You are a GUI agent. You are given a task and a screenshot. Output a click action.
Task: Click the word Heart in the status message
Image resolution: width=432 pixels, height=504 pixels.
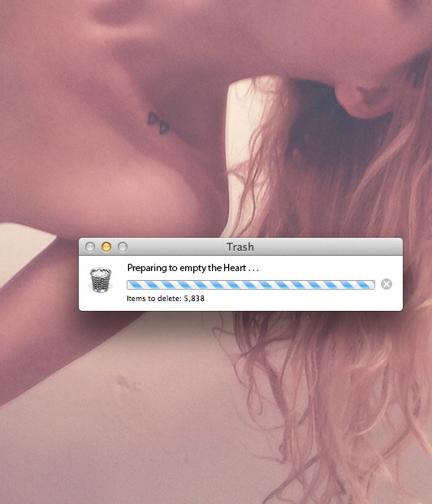pyautogui.click(x=235, y=268)
